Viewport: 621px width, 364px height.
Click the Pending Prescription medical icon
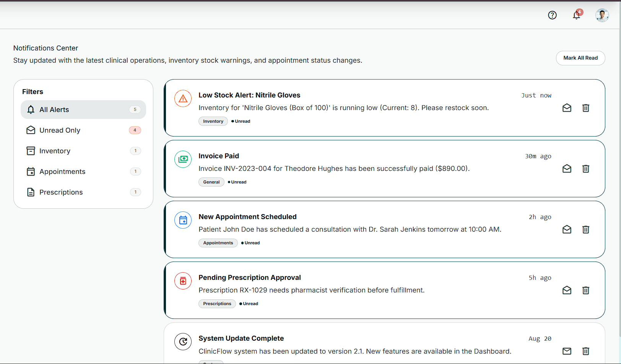click(x=183, y=281)
